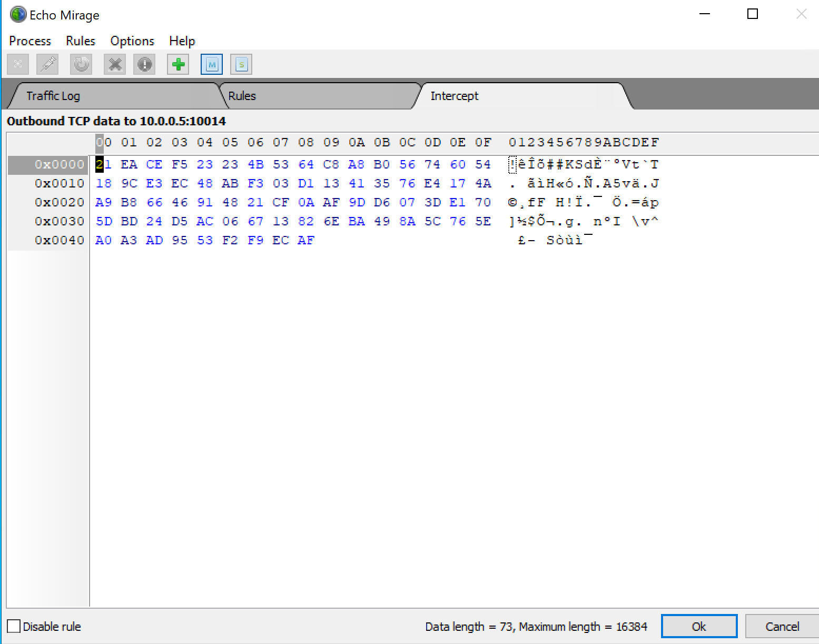The height and width of the screenshot is (644, 819).
Task: Switch to the Traffic Log tab
Action: click(x=53, y=96)
